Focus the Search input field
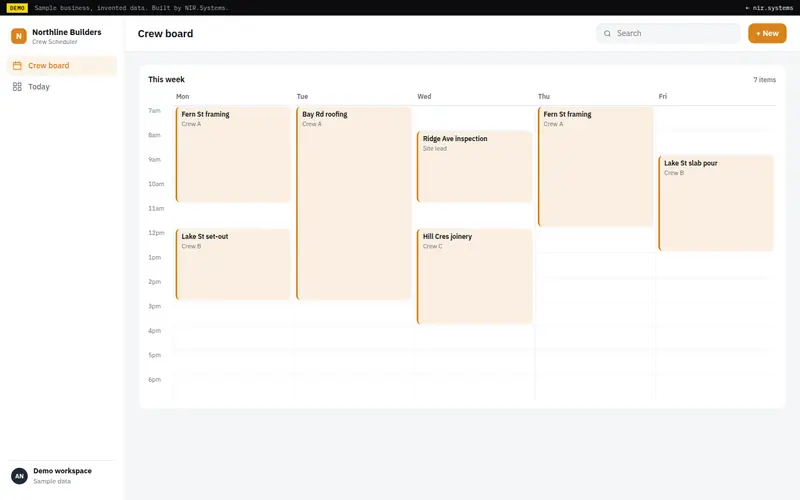Viewport: 800px width, 500px height. (668, 33)
